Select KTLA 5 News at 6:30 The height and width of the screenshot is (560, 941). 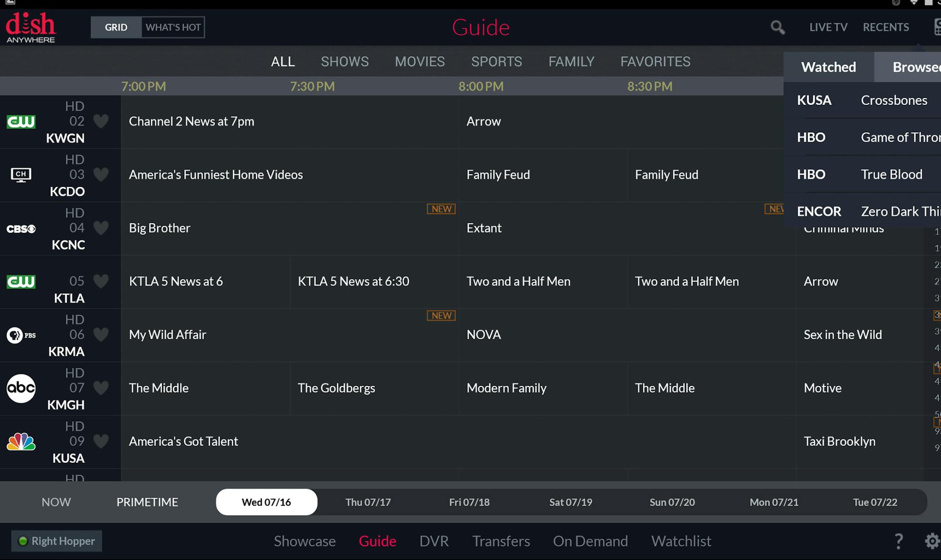pyautogui.click(x=374, y=281)
